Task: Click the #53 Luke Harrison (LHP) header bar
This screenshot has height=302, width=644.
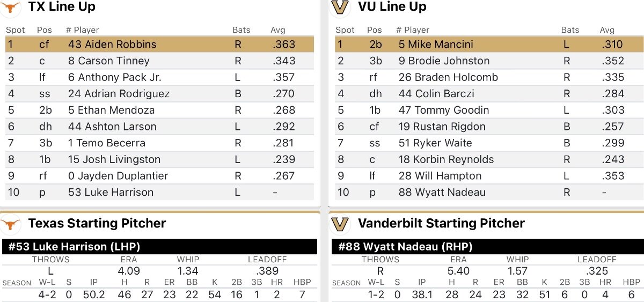Action: (159, 247)
